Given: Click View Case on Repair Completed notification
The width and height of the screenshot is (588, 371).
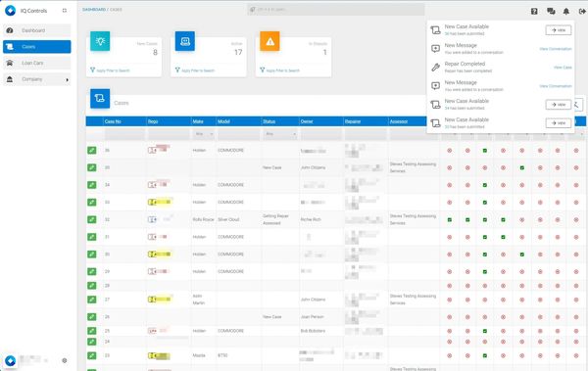Looking at the screenshot, I should 563,68.
